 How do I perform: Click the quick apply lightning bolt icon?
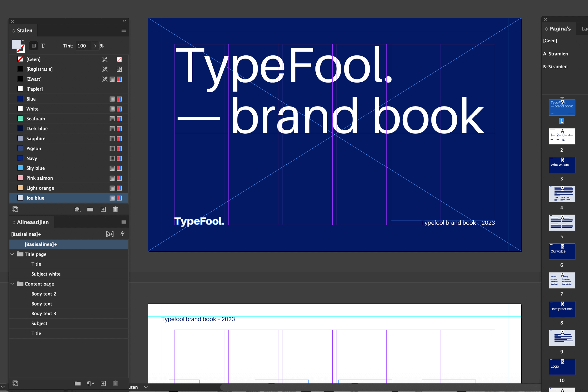tap(122, 234)
